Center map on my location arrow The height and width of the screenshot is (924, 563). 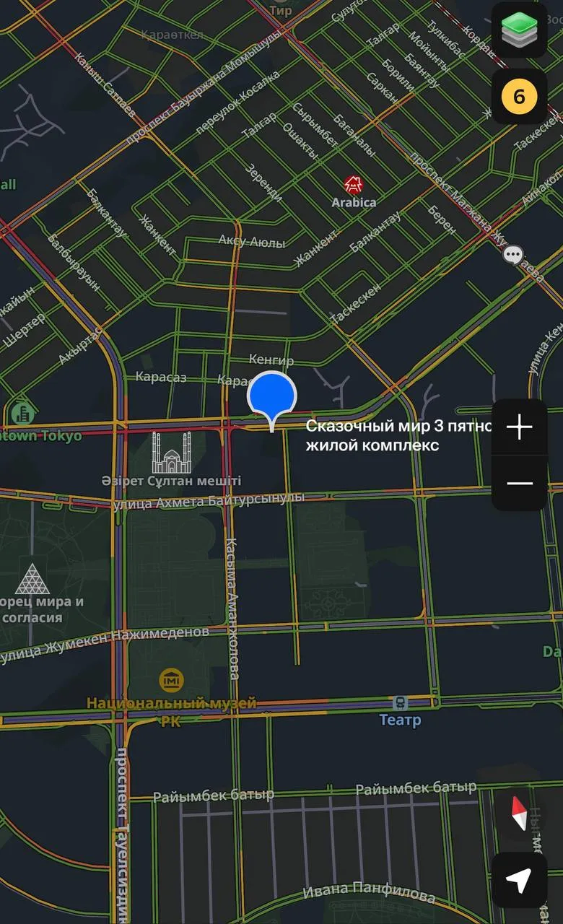519,880
